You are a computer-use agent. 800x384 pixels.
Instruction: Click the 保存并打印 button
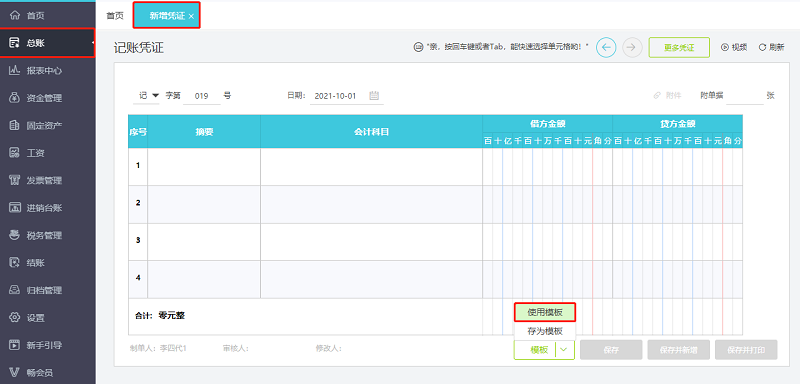[746, 350]
